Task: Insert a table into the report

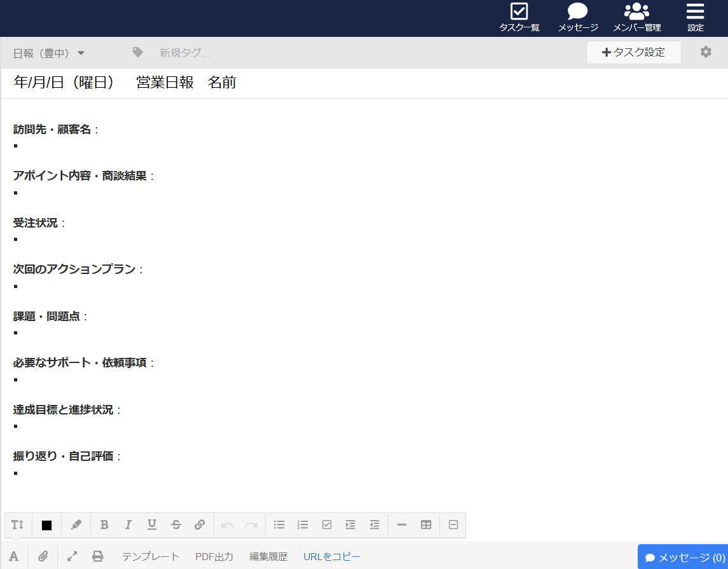Action: pyautogui.click(x=425, y=524)
